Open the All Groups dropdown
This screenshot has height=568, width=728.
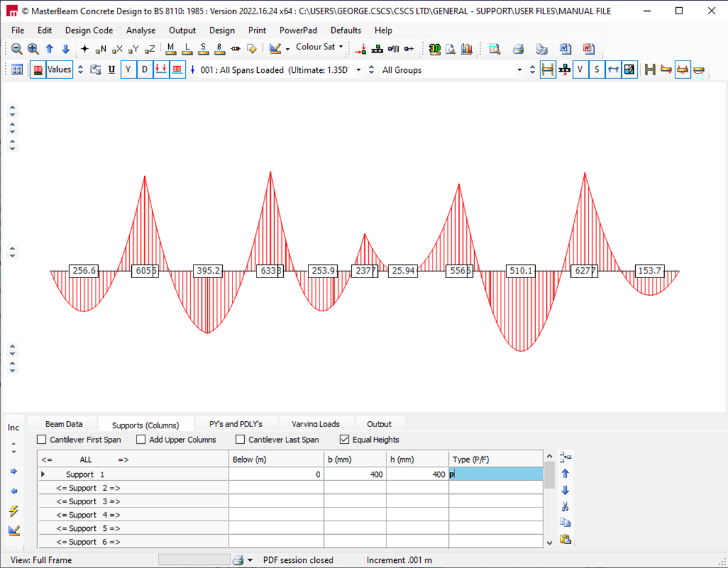coord(519,70)
